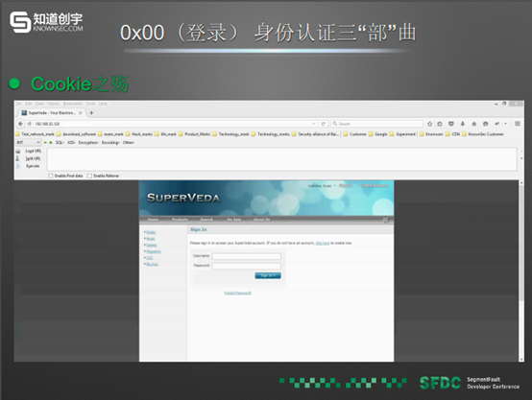Expand the Other menu in HackBar
Screen dimensions: 532x400
pyautogui.click(x=129, y=143)
